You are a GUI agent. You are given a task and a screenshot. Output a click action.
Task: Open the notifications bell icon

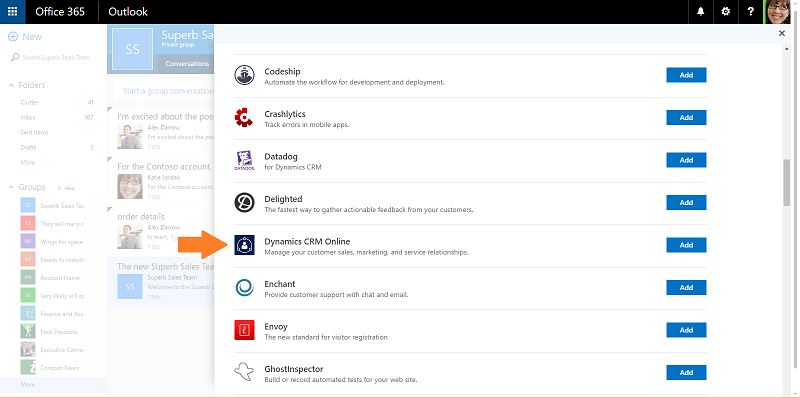click(701, 12)
